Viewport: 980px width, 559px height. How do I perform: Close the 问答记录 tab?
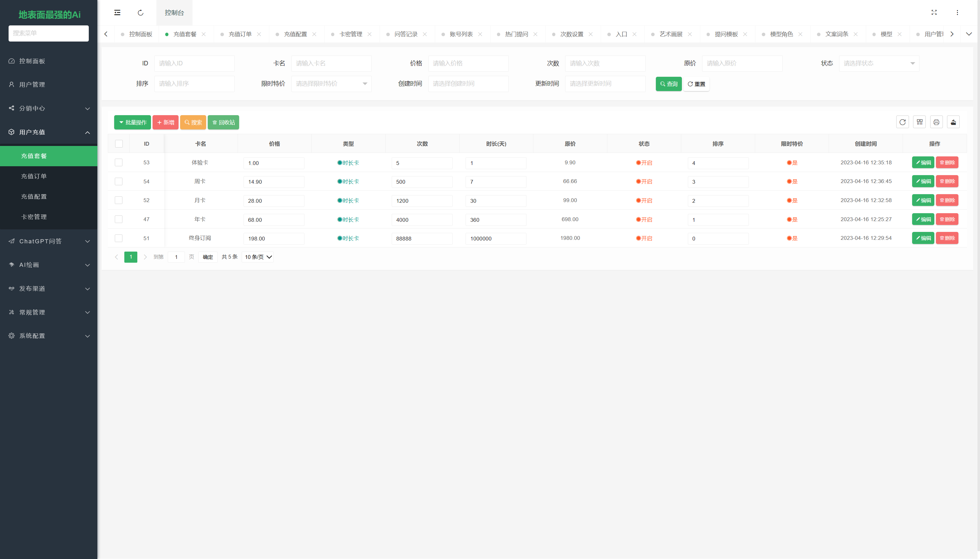point(425,34)
